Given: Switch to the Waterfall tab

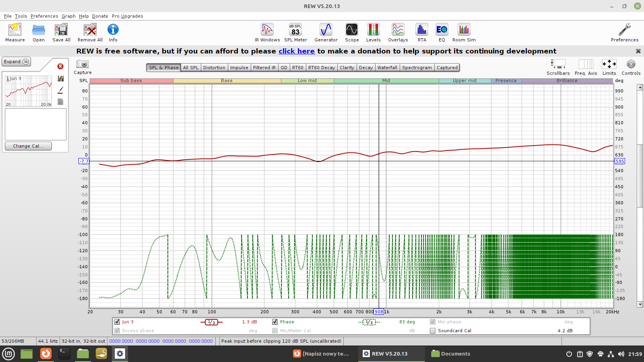Looking at the screenshot, I should pos(387,68).
